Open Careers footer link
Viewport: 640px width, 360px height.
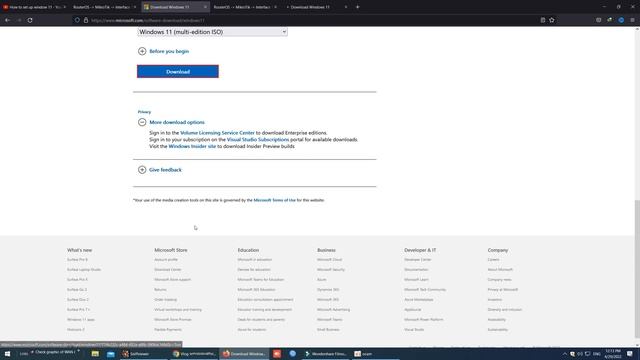coord(493,260)
